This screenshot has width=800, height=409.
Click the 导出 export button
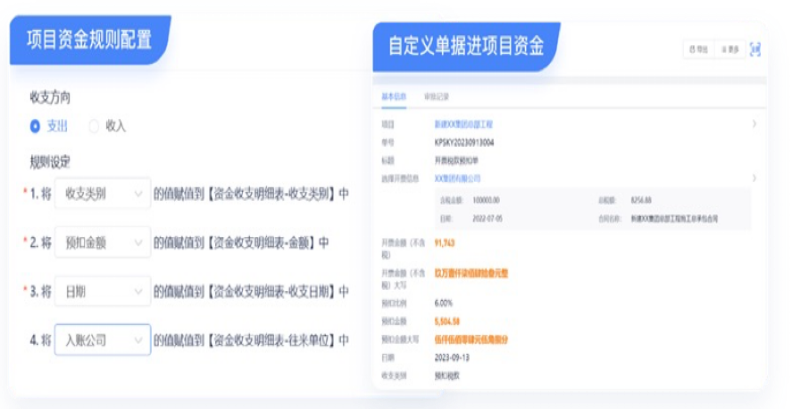coord(697,48)
